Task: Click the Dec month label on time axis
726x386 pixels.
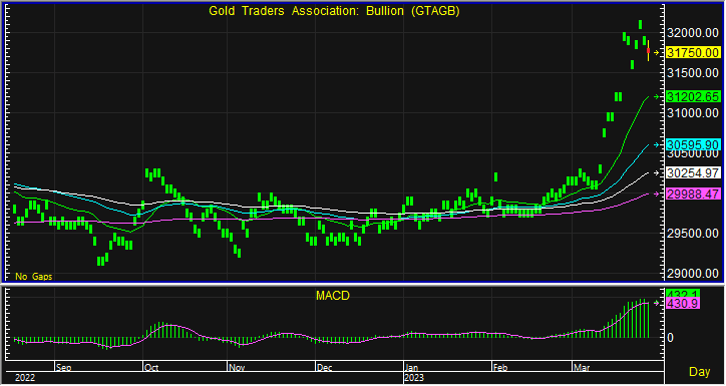Action: pyautogui.click(x=325, y=368)
